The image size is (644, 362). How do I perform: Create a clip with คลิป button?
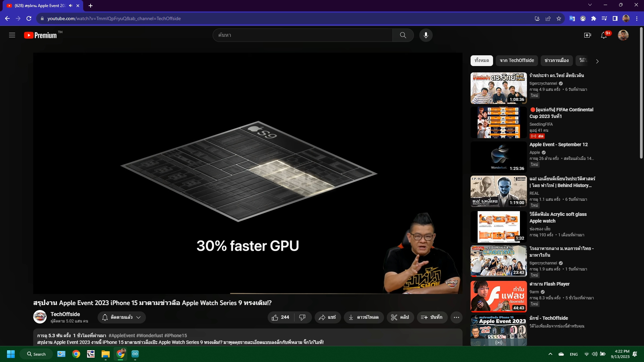coord(400,317)
